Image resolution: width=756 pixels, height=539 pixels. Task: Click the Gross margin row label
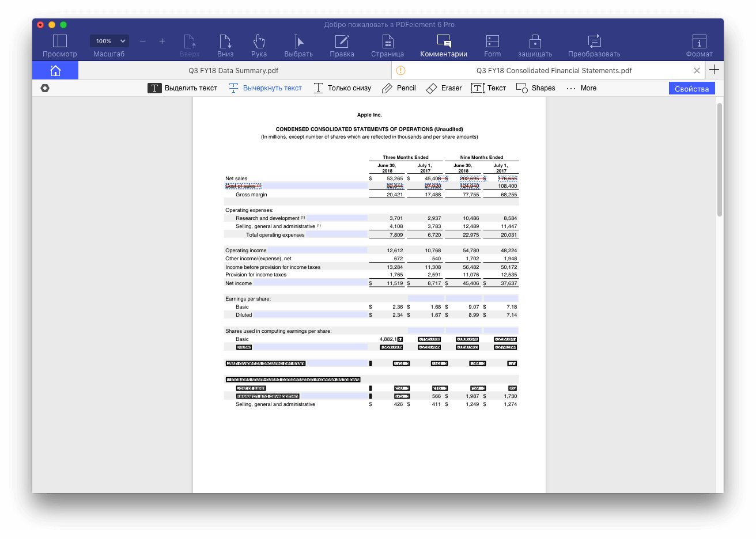pos(251,195)
